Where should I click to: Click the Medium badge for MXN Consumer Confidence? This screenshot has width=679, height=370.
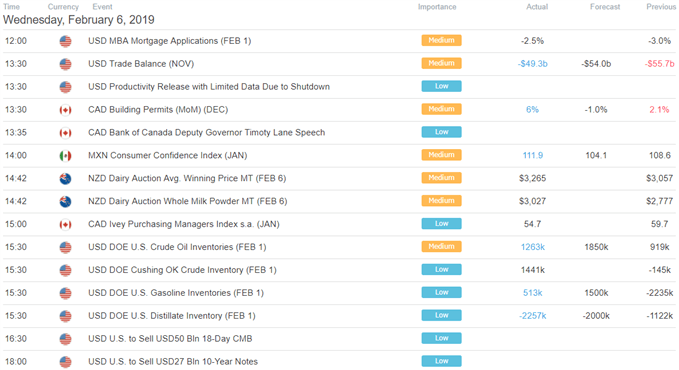coord(441,155)
